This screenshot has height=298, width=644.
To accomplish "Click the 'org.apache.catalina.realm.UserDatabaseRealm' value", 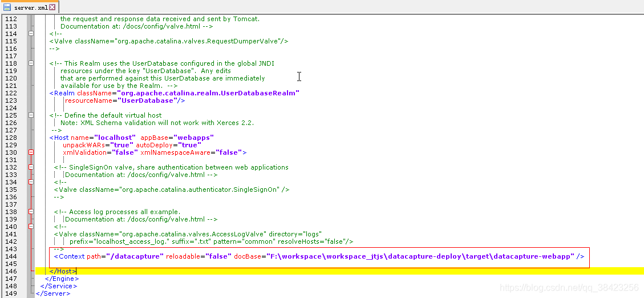I will 208,93.
